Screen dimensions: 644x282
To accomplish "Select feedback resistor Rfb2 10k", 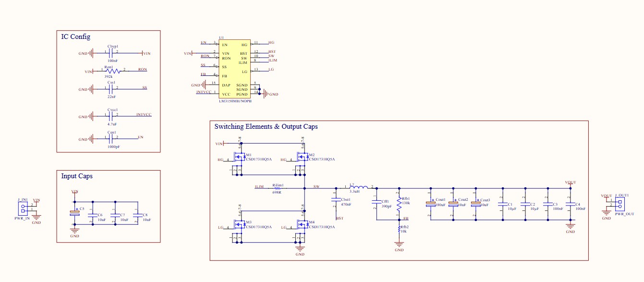I will 400,228.
